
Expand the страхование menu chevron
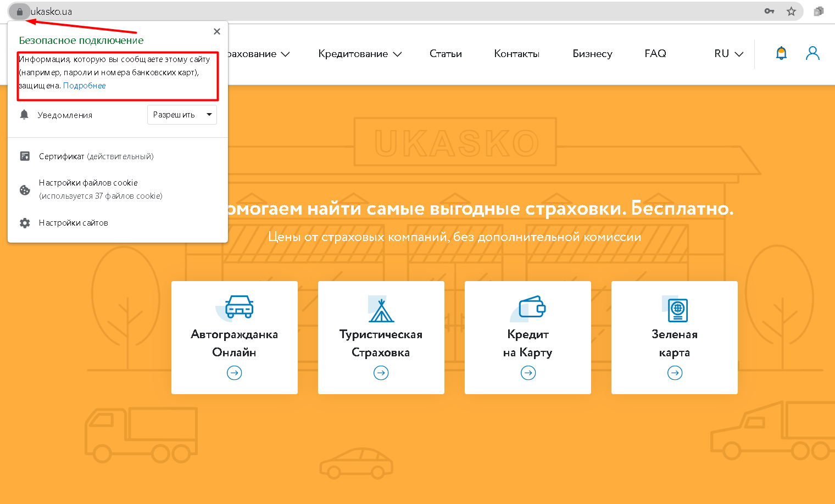pyautogui.click(x=285, y=54)
